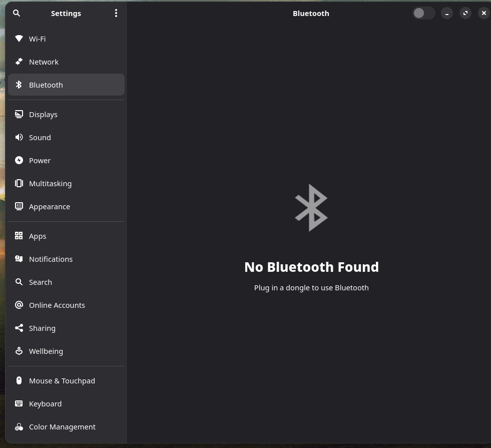Image resolution: width=491 pixels, height=448 pixels.
Task: Click the Multitasking icon
Action: 19,183
